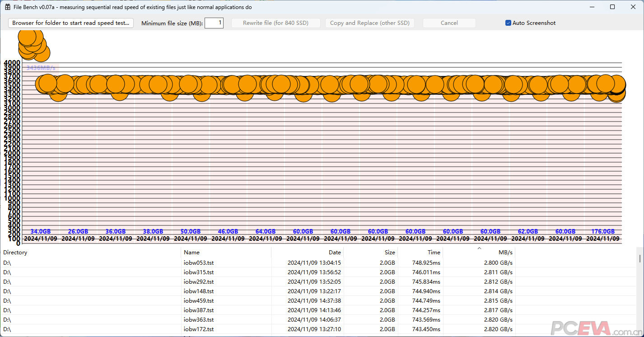Screen dimensions: 644x337
Task: Toggle the Auto Screenshot checkbox
Action: pos(508,23)
